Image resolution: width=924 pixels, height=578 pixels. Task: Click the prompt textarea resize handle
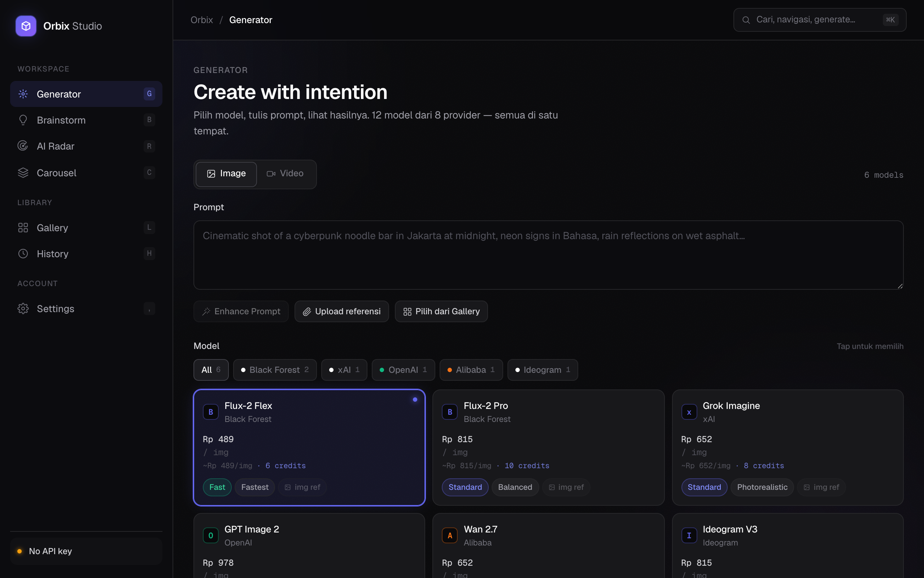(900, 286)
